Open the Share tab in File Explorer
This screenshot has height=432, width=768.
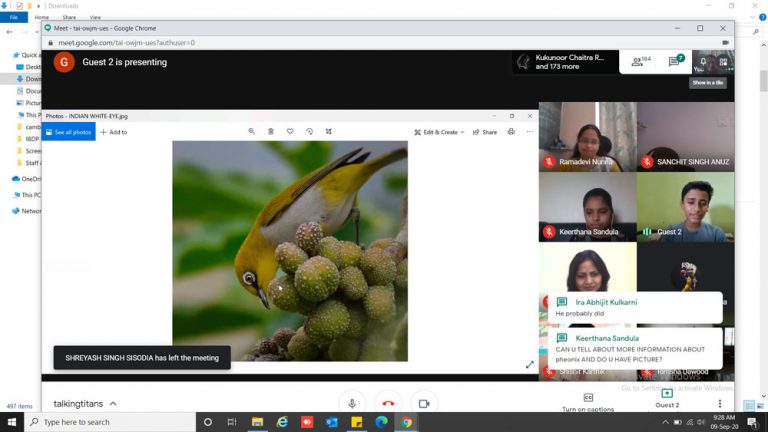(69, 18)
